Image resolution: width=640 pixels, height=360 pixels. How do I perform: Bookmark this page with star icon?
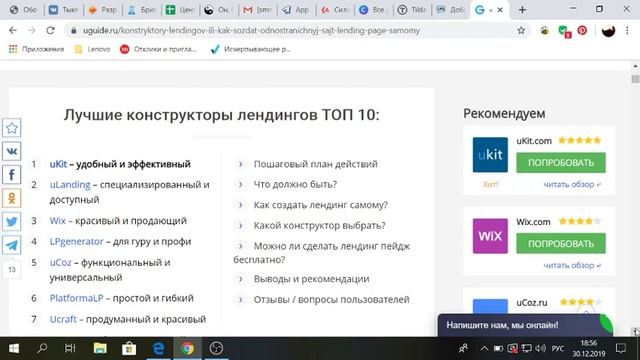[x=521, y=30]
